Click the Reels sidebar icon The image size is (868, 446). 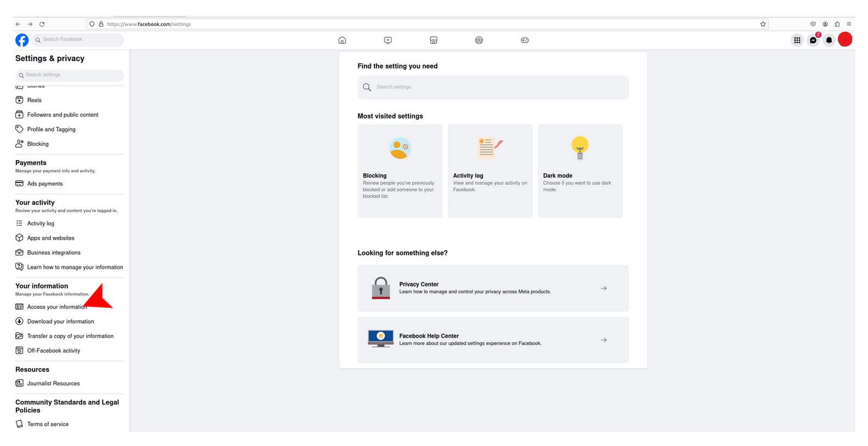(19, 100)
